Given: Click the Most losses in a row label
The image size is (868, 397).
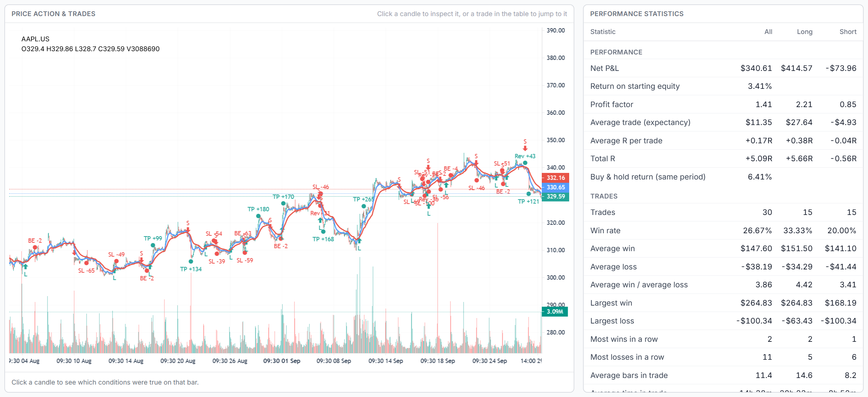Looking at the screenshot, I should (627, 357).
